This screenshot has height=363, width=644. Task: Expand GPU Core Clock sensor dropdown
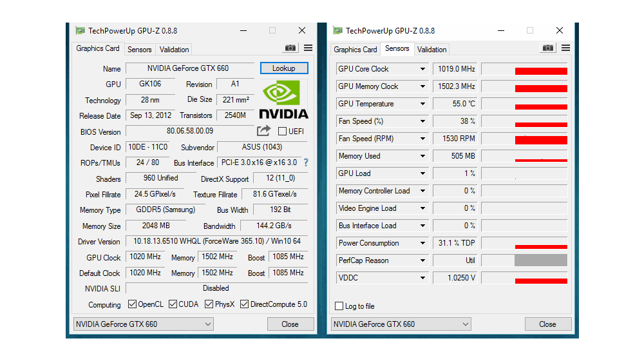(x=422, y=69)
